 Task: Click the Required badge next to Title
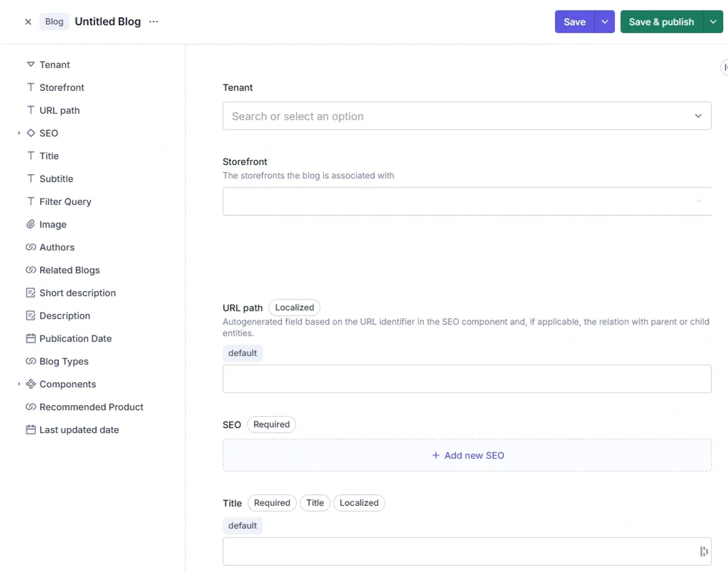click(272, 503)
